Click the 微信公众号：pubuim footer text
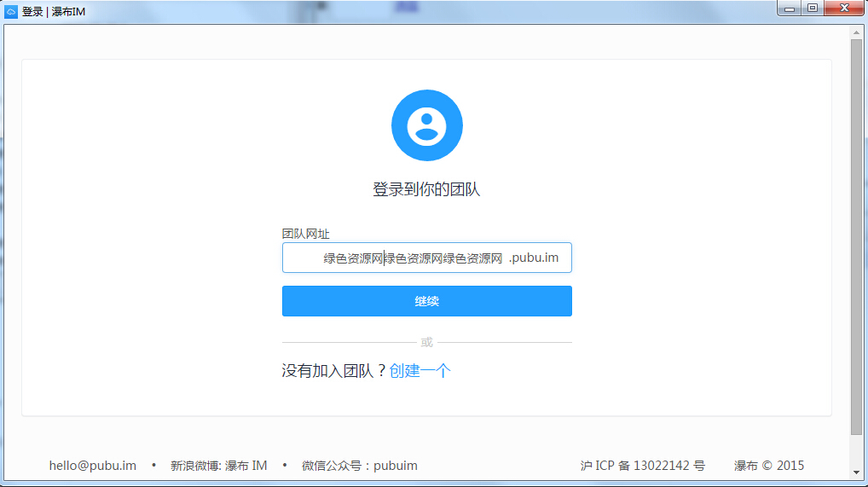 (x=359, y=466)
